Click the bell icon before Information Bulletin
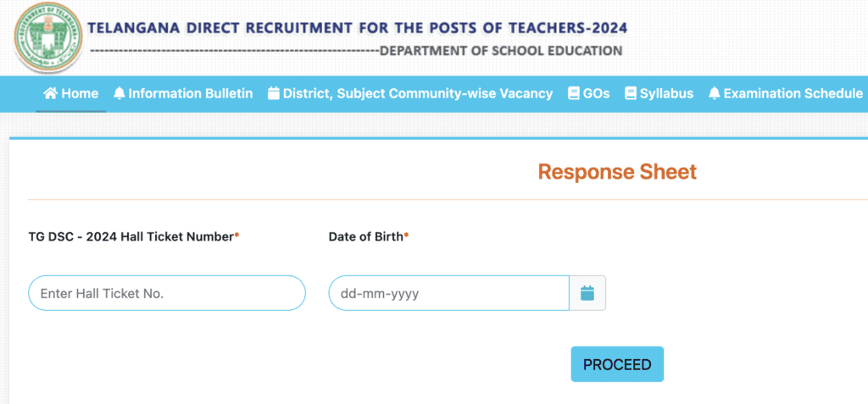Viewport: 868px width, 404px height. point(119,94)
